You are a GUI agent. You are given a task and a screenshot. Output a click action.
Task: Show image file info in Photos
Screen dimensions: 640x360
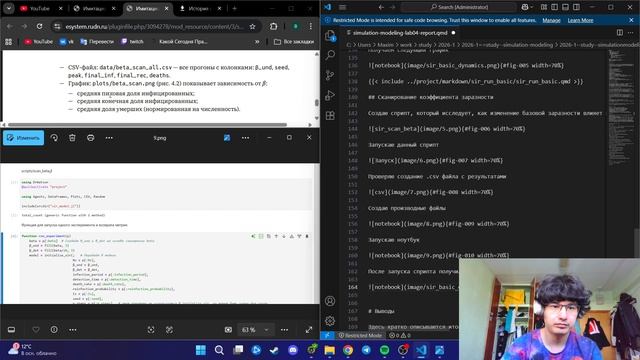pyautogui.click(x=54, y=330)
